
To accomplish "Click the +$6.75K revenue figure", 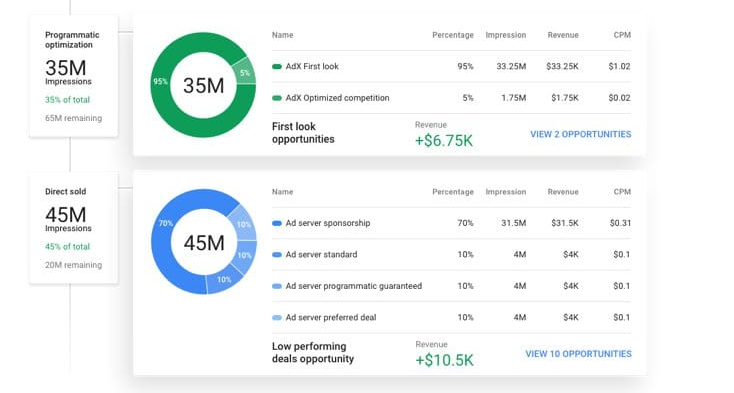I will [x=444, y=140].
